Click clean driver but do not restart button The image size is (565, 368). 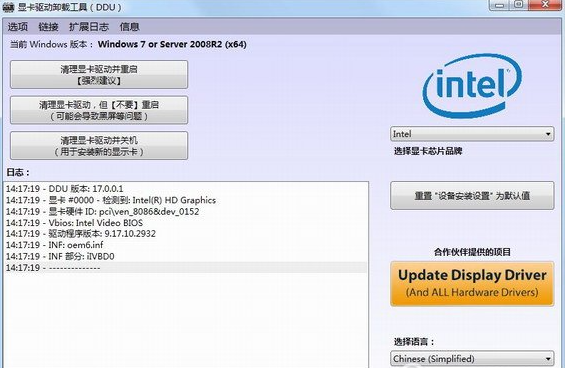99,110
